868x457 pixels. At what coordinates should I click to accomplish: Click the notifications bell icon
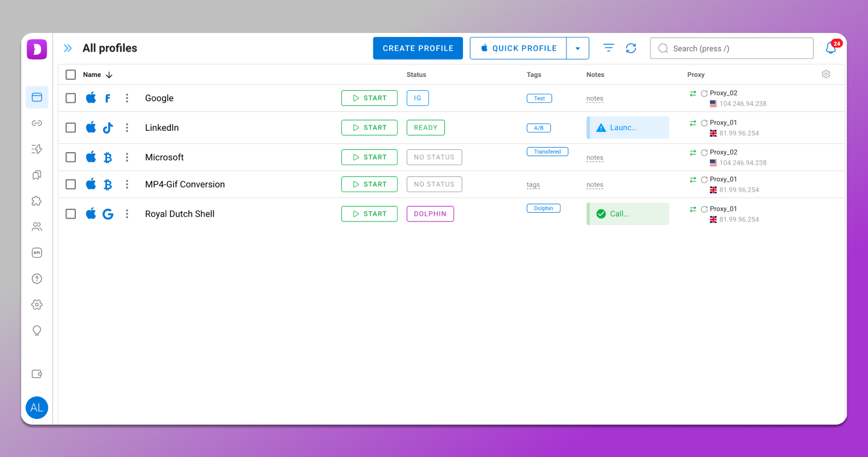(830, 49)
